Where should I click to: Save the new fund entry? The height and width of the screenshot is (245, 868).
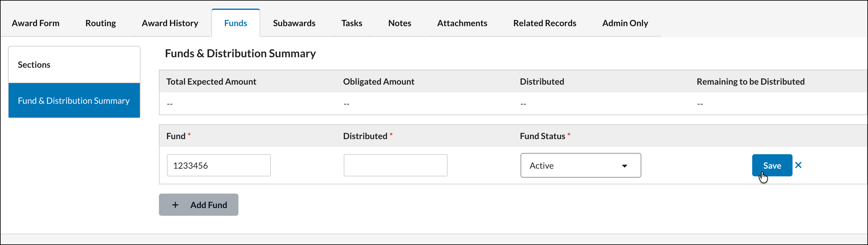coord(772,165)
